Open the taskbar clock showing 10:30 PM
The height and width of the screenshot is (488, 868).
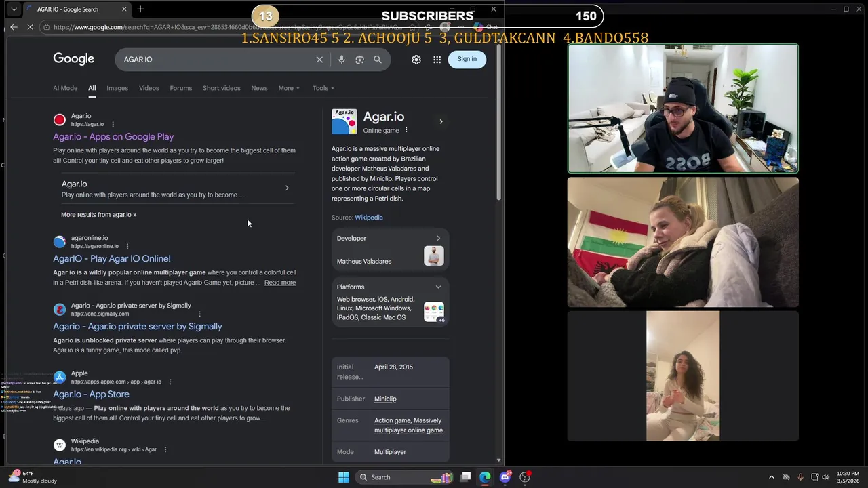848,477
